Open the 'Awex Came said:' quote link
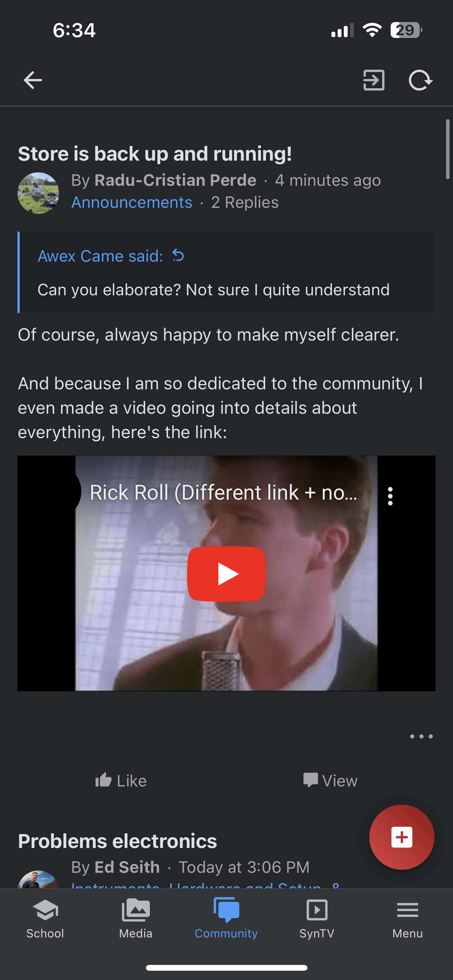Screen dimensions: 453x980 [x=100, y=256]
